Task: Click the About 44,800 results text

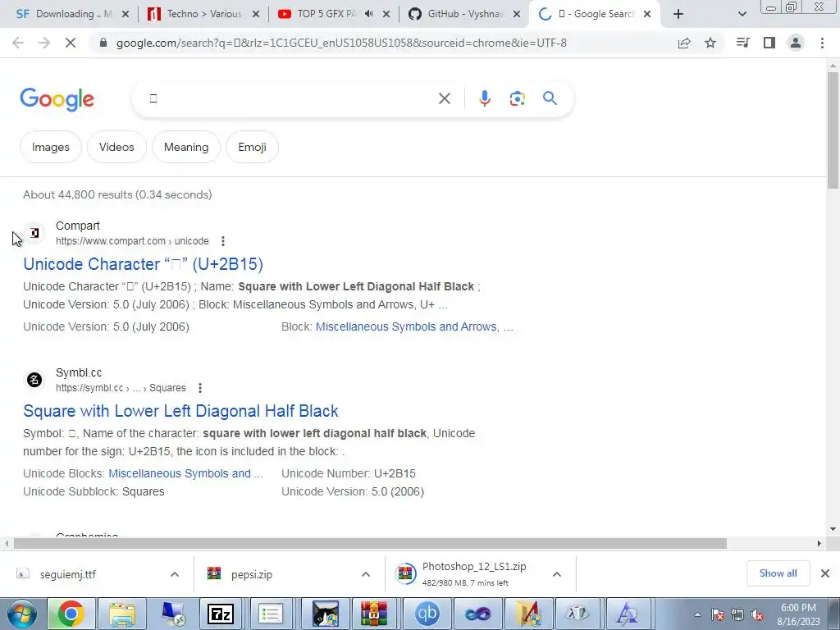Action: pyautogui.click(x=117, y=194)
